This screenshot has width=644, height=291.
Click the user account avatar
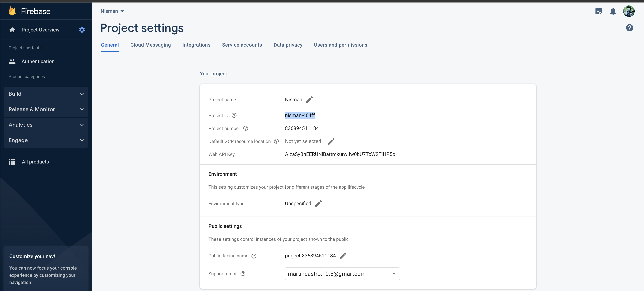pyautogui.click(x=629, y=11)
